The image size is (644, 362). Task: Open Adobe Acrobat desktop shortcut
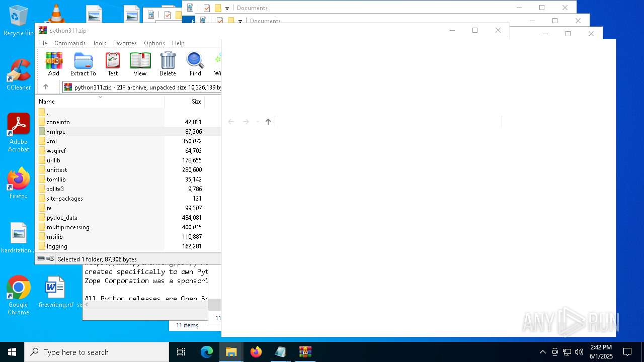19,133
